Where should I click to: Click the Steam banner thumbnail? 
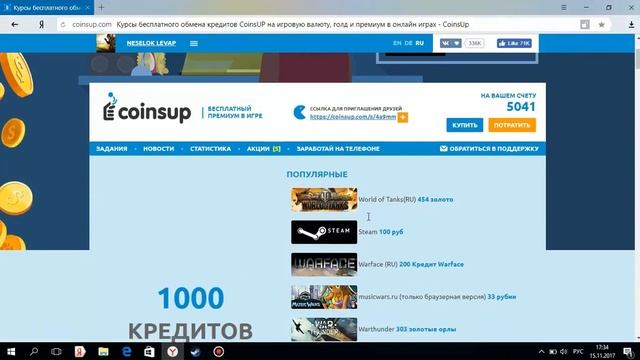pos(324,232)
